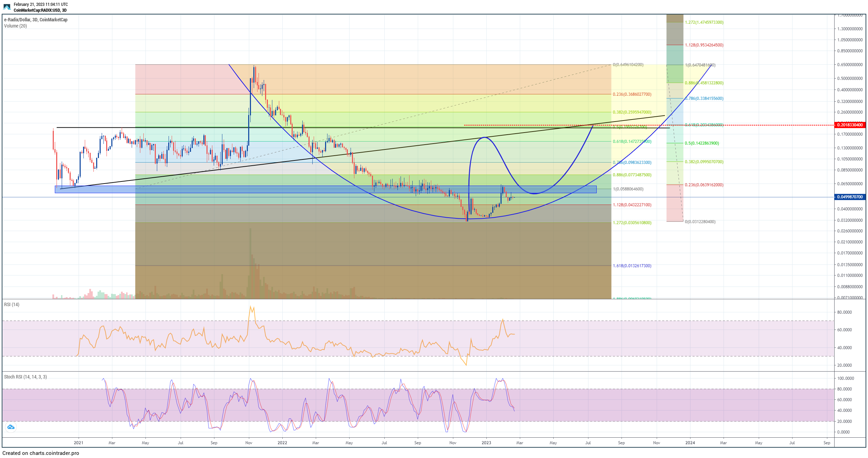Click the 2022 label on time axis
Screen dimensions: 868x458
282,443
